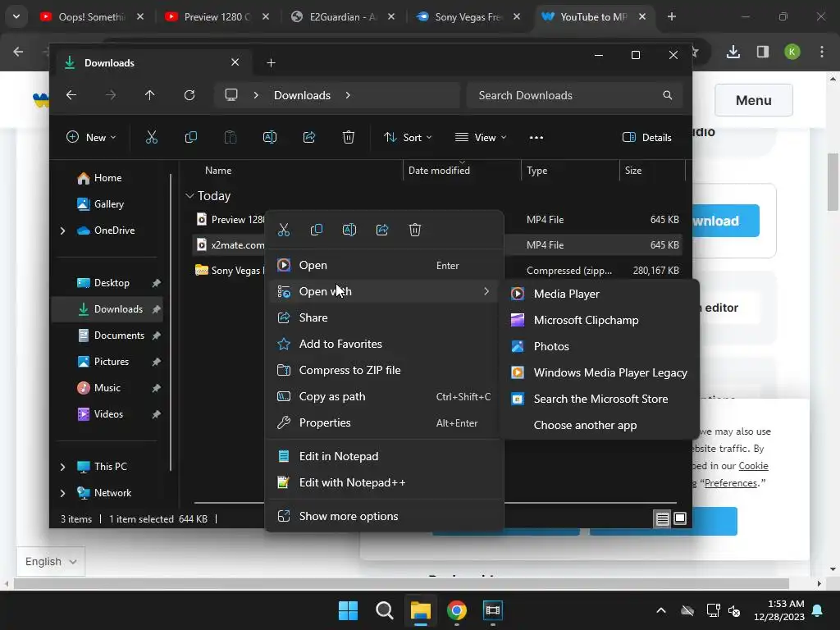
Task: Toggle the Details pane button
Action: pyautogui.click(x=647, y=138)
